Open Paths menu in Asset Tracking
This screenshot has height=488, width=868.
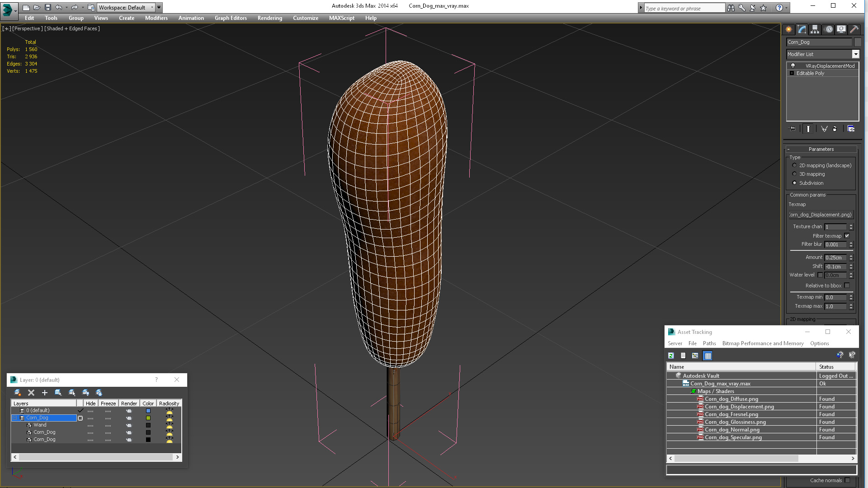click(x=709, y=343)
